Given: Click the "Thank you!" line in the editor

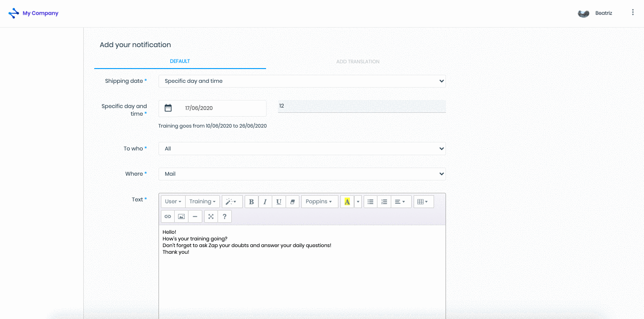Looking at the screenshot, I should point(176,252).
